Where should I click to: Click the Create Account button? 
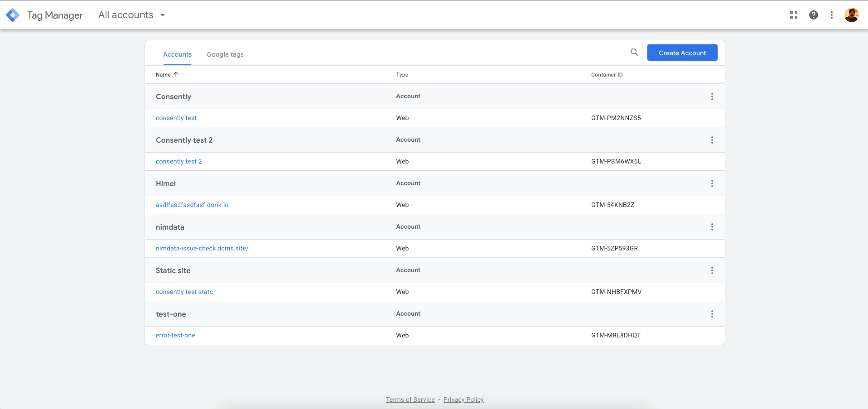pyautogui.click(x=682, y=53)
